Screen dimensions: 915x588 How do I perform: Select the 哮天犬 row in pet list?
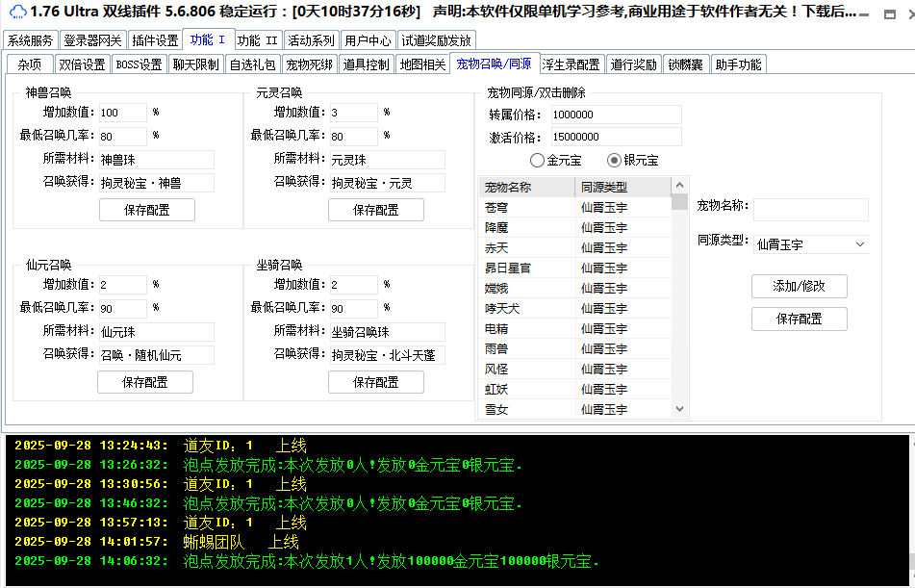(x=527, y=308)
